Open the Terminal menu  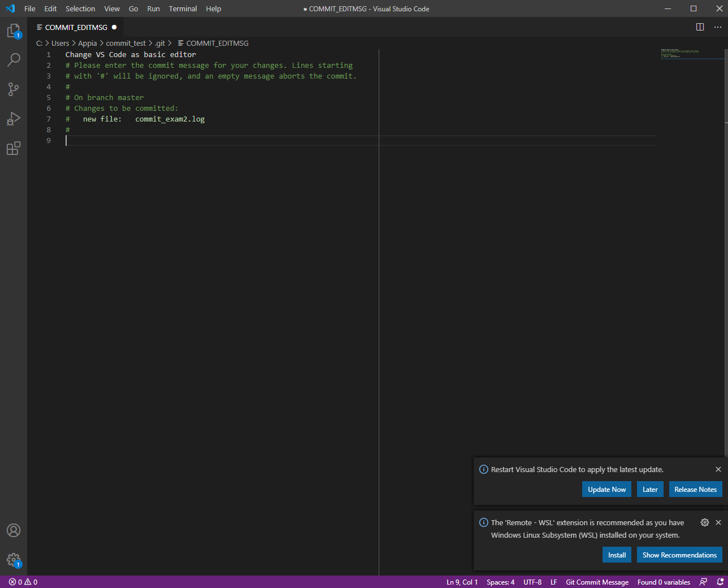tap(183, 8)
